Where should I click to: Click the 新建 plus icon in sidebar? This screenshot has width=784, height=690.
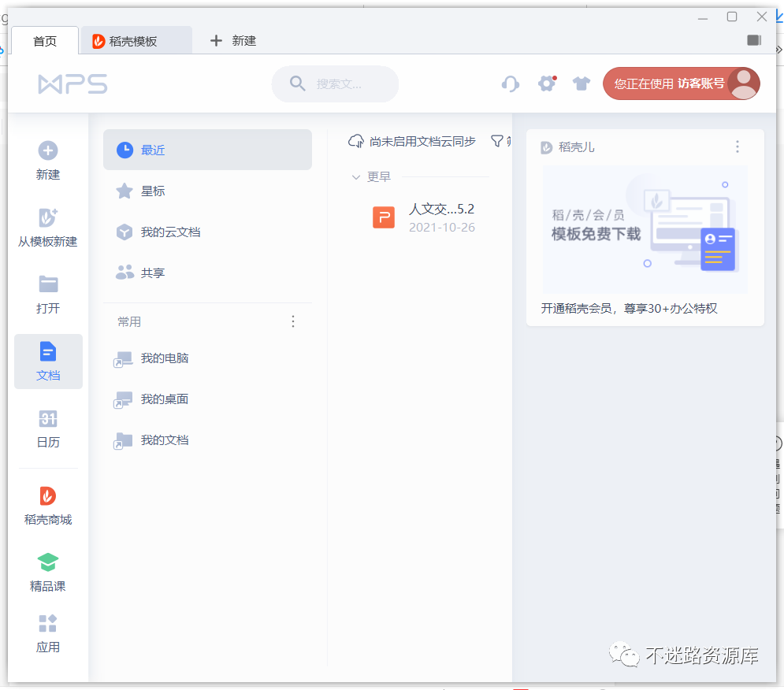point(48,150)
